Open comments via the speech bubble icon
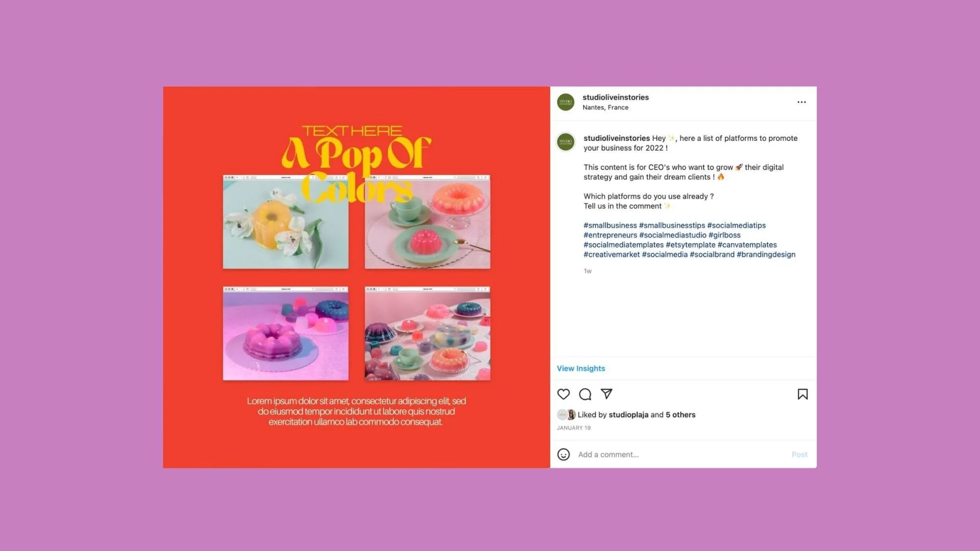980x551 pixels. pyautogui.click(x=585, y=394)
